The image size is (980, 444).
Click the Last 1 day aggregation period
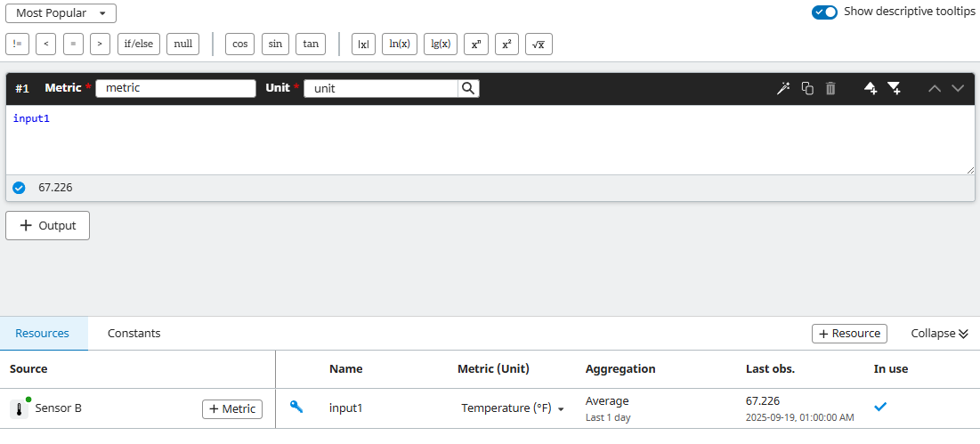point(608,418)
